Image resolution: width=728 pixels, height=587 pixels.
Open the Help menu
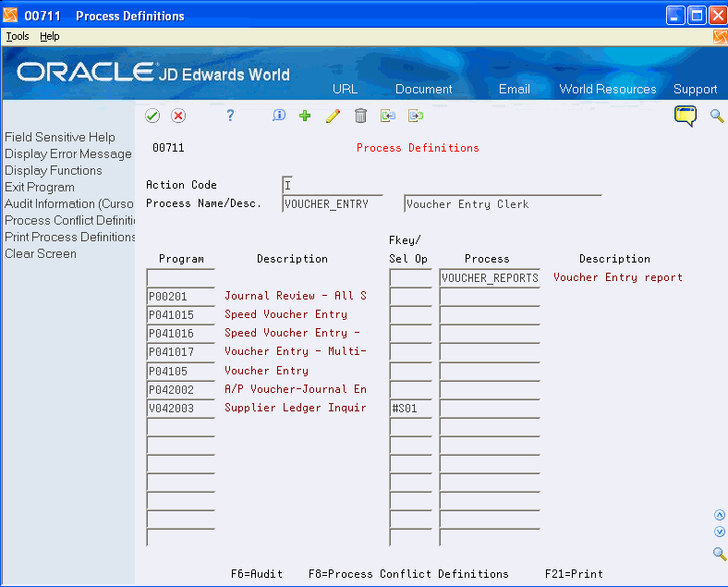(x=50, y=36)
